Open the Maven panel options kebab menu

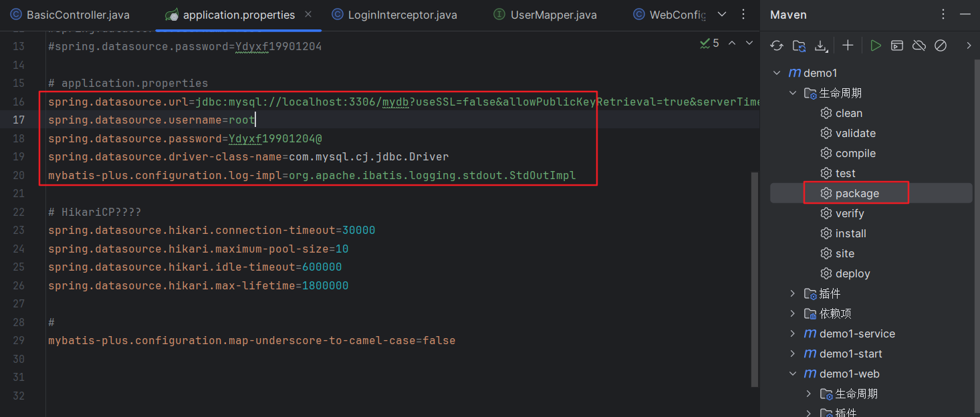[x=943, y=14]
